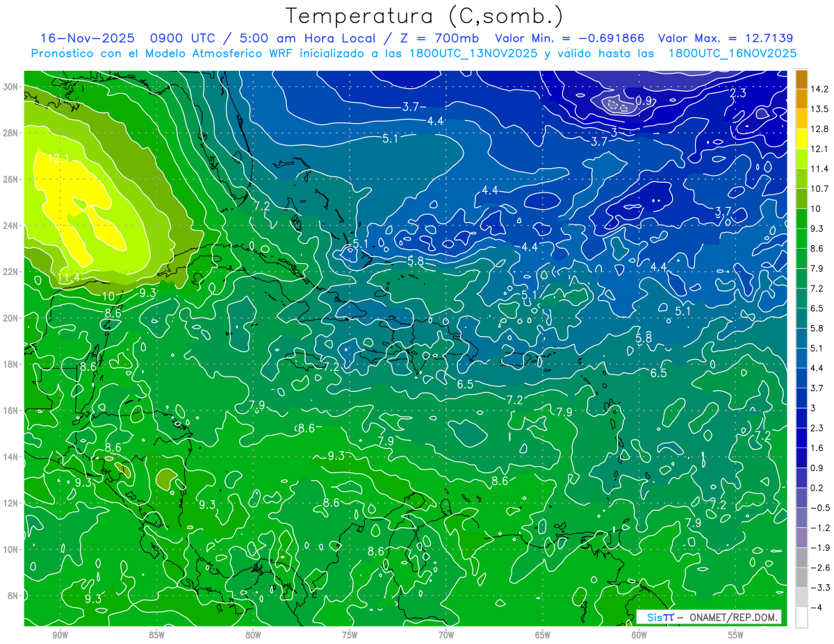Click the orange swatch between 13.5 and 14.2
The image size is (834, 644).
coord(801,99)
